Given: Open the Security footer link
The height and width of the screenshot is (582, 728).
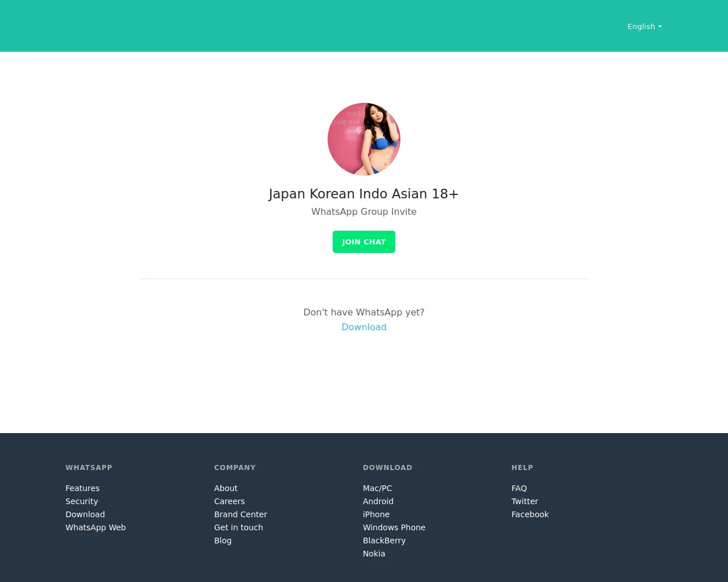Looking at the screenshot, I should point(82,501).
